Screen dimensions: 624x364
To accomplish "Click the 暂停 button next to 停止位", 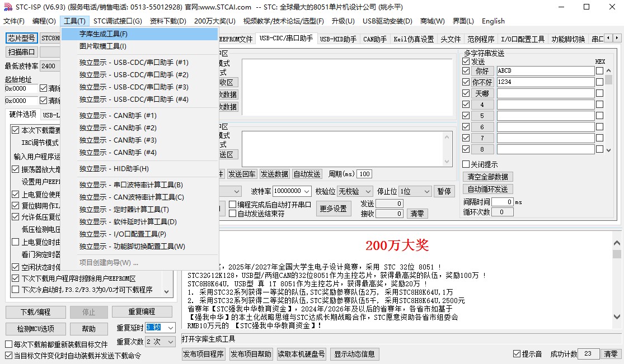I will click(444, 191).
